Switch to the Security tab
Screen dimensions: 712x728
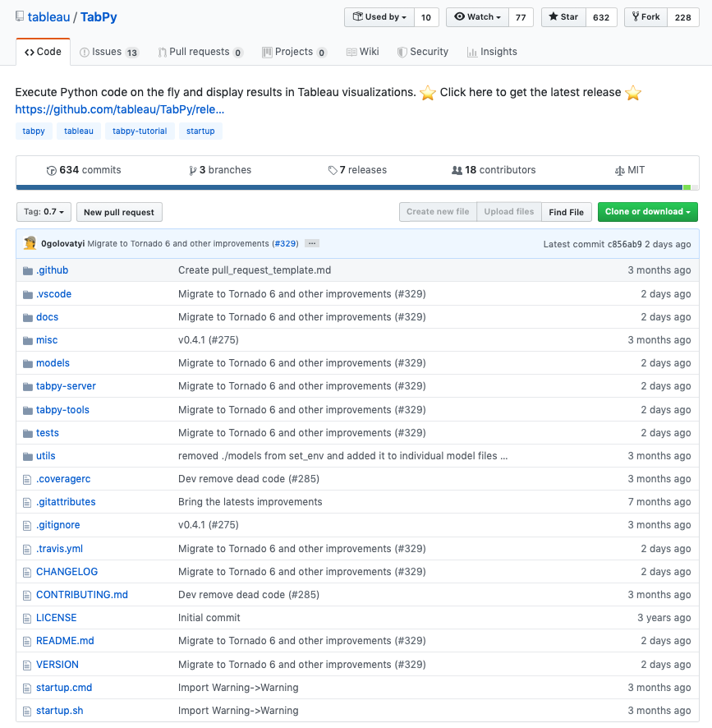423,52
